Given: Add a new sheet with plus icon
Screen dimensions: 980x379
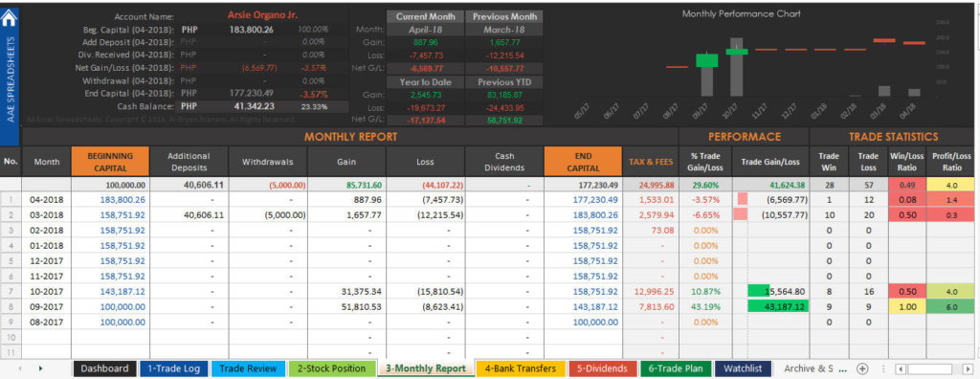Looking at the screenshot, I should coord(862,369).
